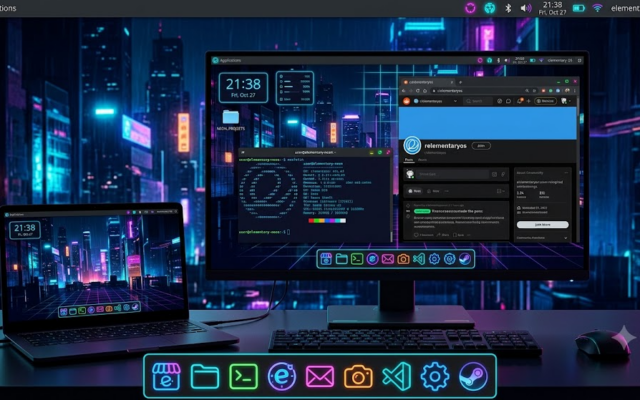
Task: Click Mail icon in monitor's dock
Action: (388, 259)
